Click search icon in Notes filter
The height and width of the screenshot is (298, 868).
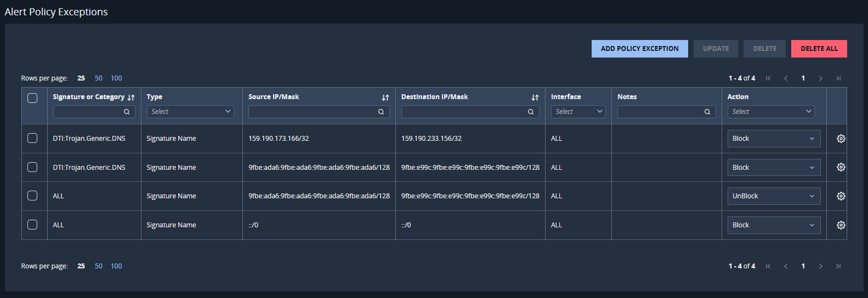[707, 112]
